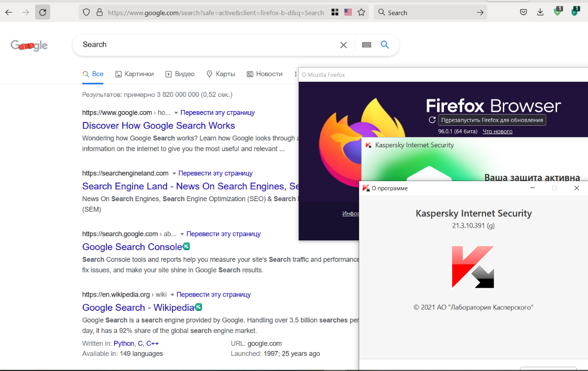
Task: Click 'Перевести эту страницу' for en.wikipedia.org result
Action: coord(214,295)
